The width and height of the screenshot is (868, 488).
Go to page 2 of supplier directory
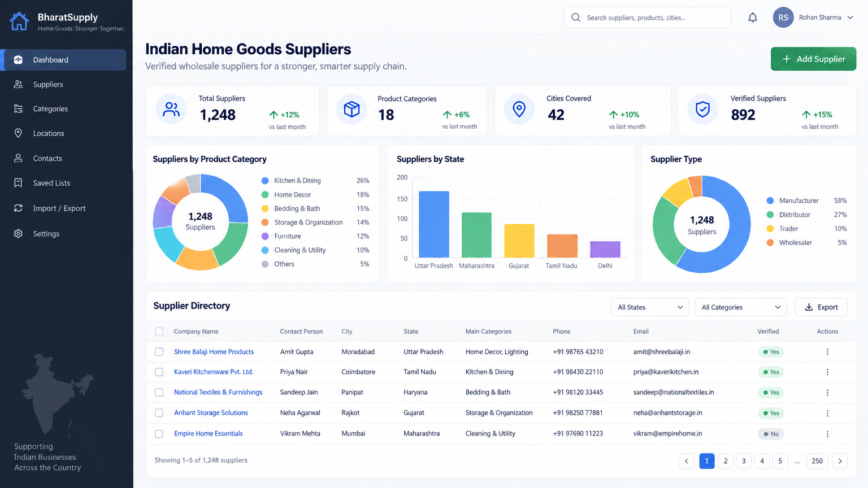click(x=726, y=461)
